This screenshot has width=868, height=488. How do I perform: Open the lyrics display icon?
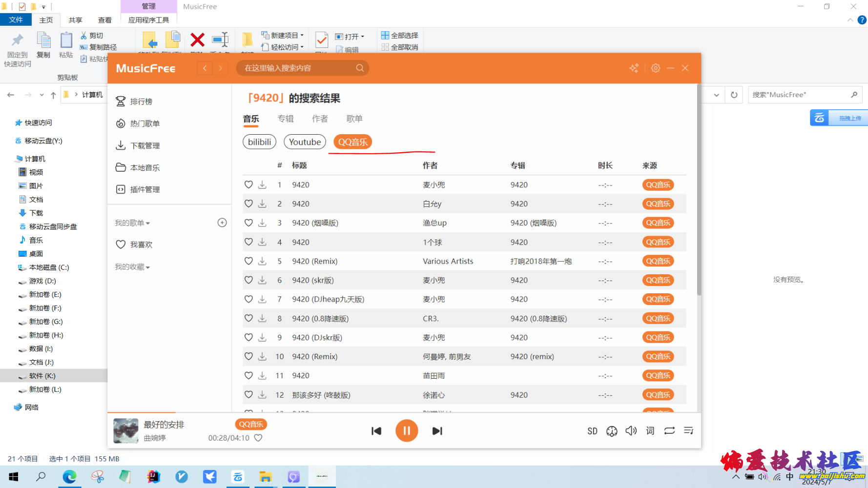click(x=650, y=431)
